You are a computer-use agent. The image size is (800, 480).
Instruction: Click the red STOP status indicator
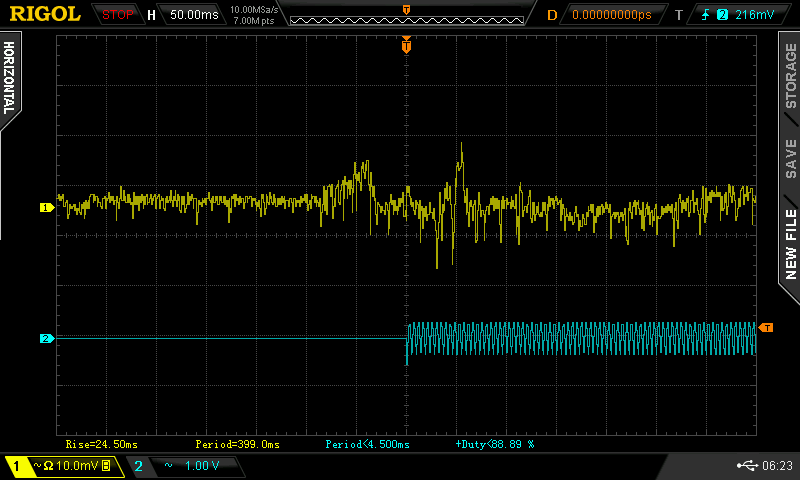point(117,15)
